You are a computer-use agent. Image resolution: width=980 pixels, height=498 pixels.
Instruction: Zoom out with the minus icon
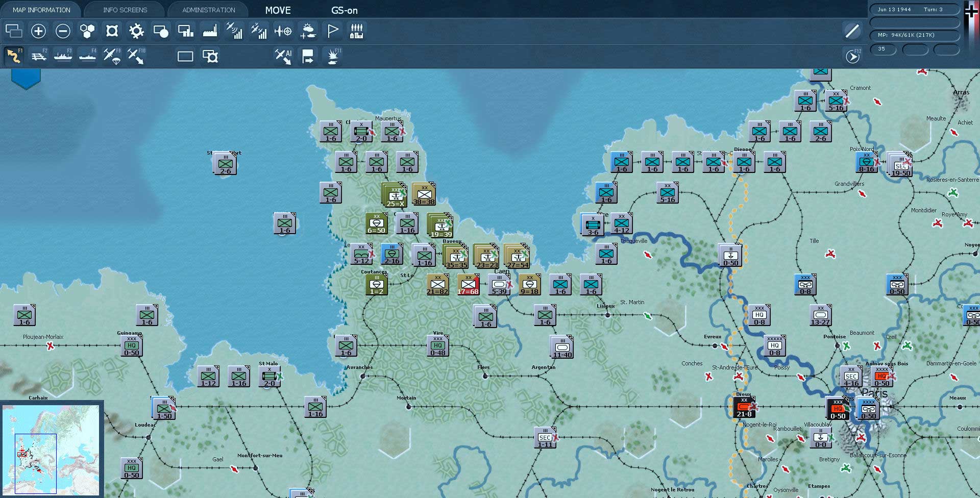(x=63, y=32)
